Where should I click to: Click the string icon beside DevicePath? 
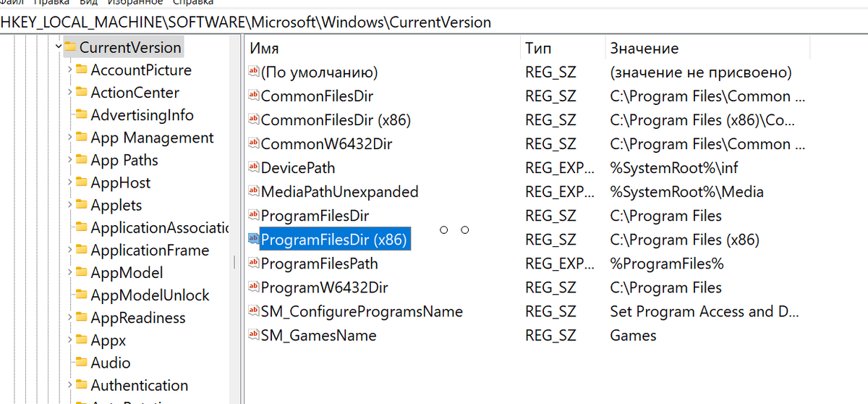click(x=253, y=168)
